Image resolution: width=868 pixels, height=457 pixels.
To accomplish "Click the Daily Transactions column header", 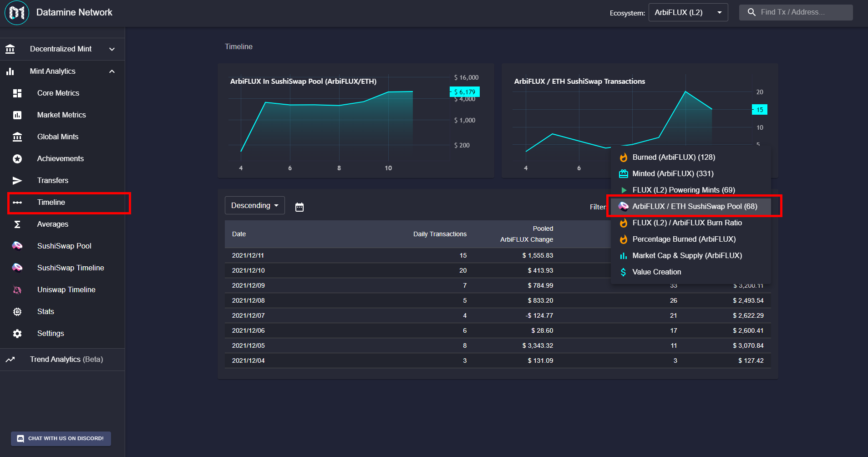I will pos(440,234).
